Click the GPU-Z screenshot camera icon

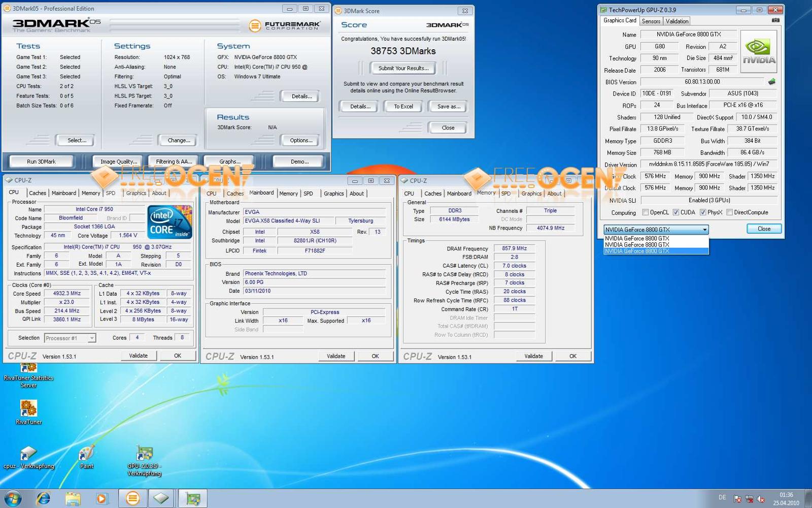(775, 20)
